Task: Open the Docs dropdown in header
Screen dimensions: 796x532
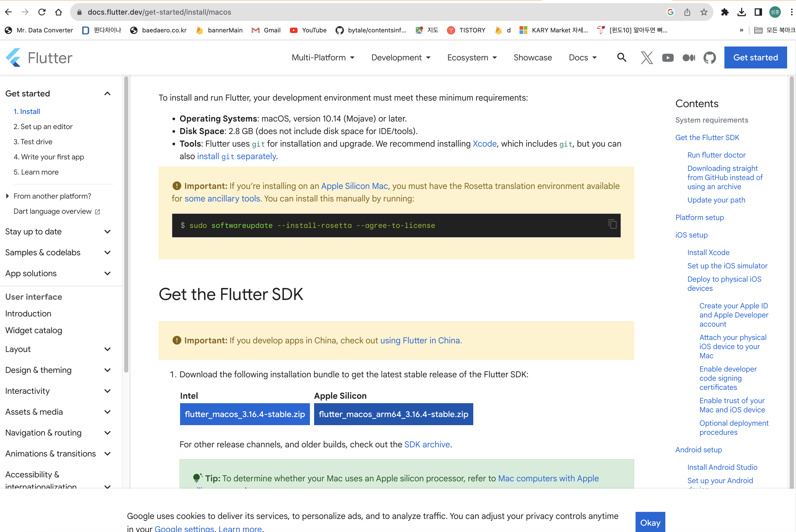Action: [x=582, y=58]
